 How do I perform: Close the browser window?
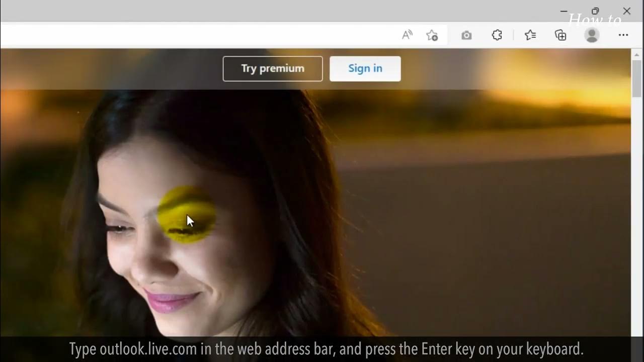(x=626, y=11)
